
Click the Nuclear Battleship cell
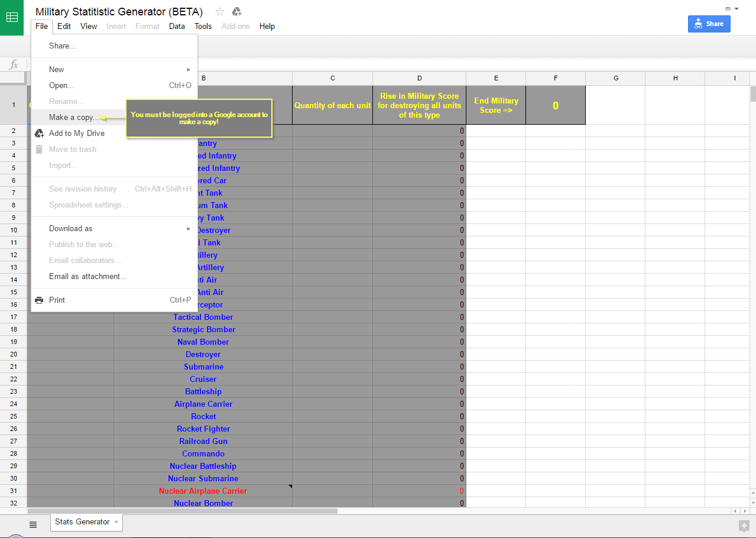(x=203, y=466)
